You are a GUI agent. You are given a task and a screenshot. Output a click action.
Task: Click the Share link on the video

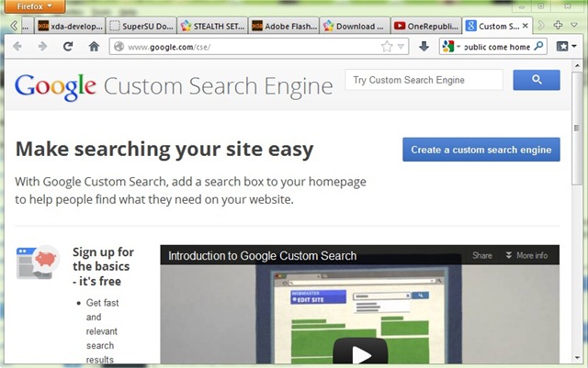481,255
